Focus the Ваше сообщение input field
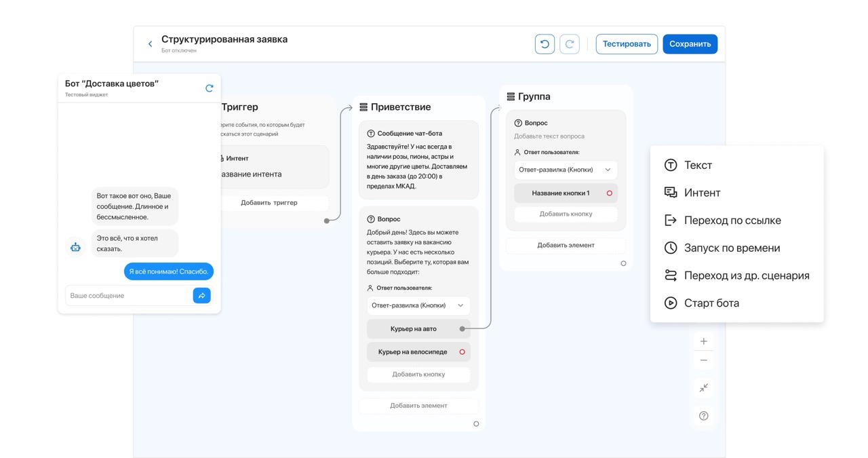The width and height of the screenshot is (868, 458). [129, 296]
